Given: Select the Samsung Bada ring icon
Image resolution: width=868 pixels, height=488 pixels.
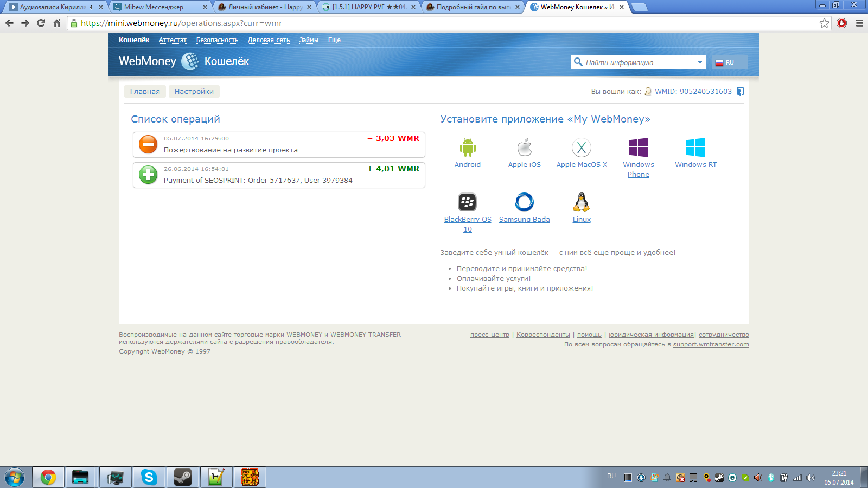Looking at the screenshot, I should (525, 202).
